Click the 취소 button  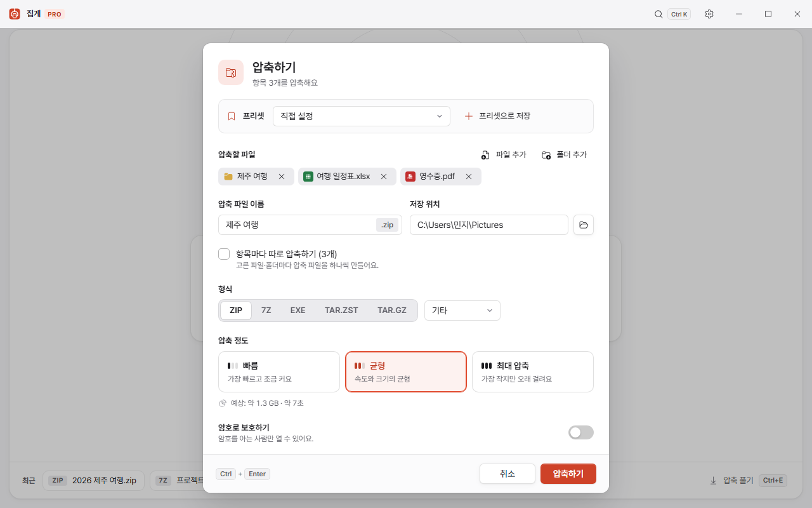click(507, 474)
